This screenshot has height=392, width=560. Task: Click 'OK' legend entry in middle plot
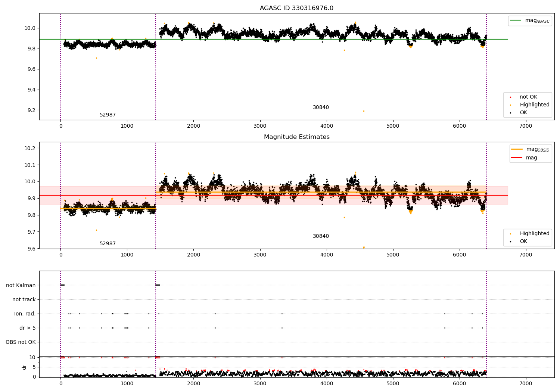pos(523,242)
